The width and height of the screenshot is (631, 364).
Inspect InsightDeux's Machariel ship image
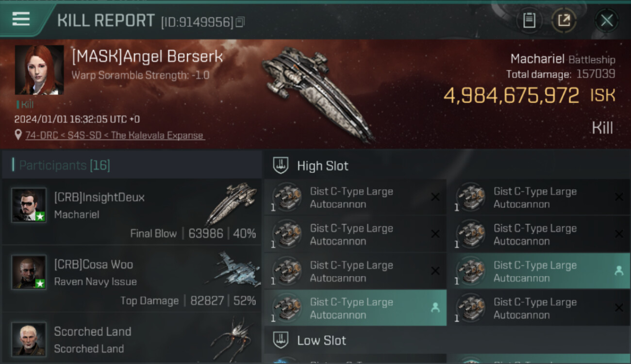pos(232,203)
